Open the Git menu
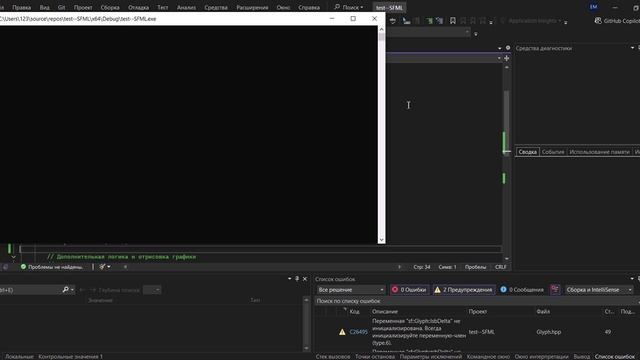 coord(61,7)
